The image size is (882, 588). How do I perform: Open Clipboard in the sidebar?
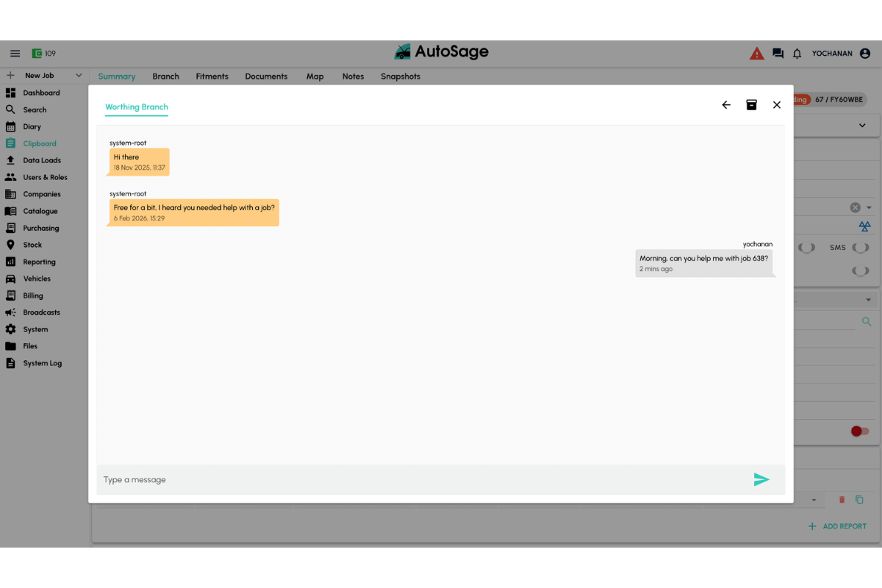tap(39, 144)
